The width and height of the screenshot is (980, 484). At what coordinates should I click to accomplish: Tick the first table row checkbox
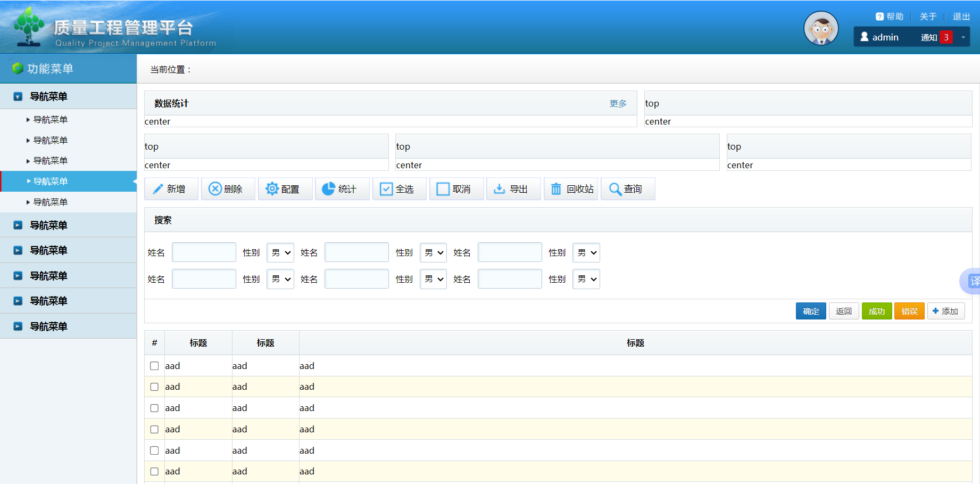[x=154, y=366]
